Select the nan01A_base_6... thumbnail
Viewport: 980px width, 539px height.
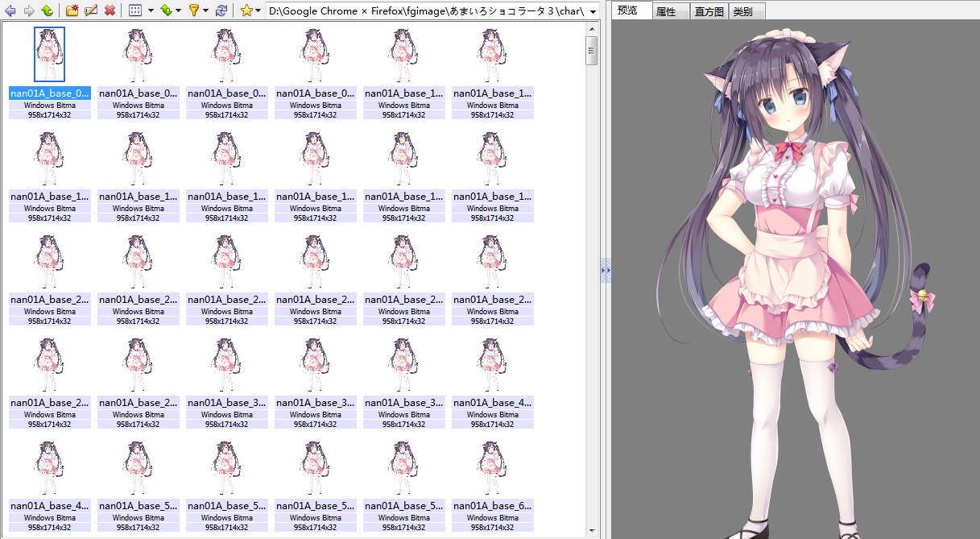(493, 484)
